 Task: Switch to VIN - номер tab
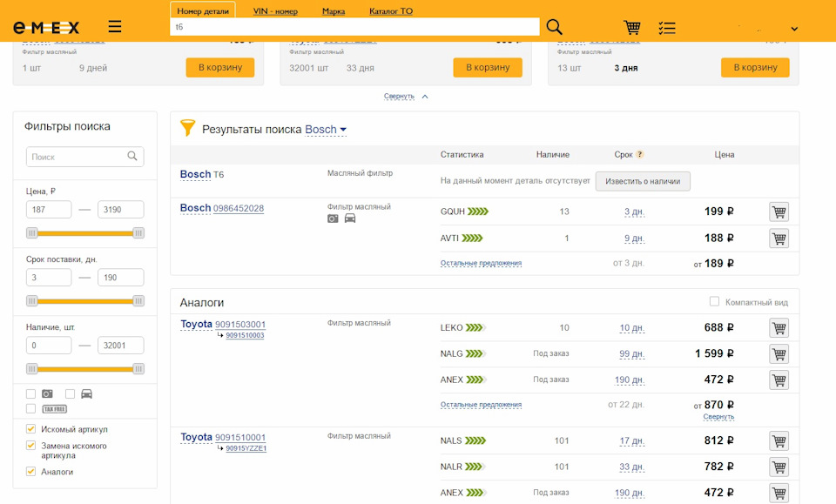coord(275,11)
